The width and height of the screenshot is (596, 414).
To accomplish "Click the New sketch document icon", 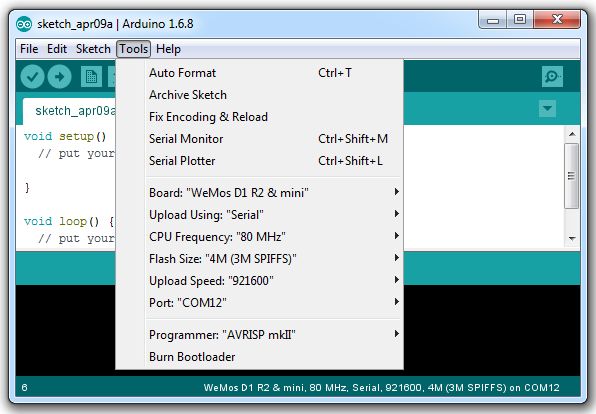I will tap(91, 77).
